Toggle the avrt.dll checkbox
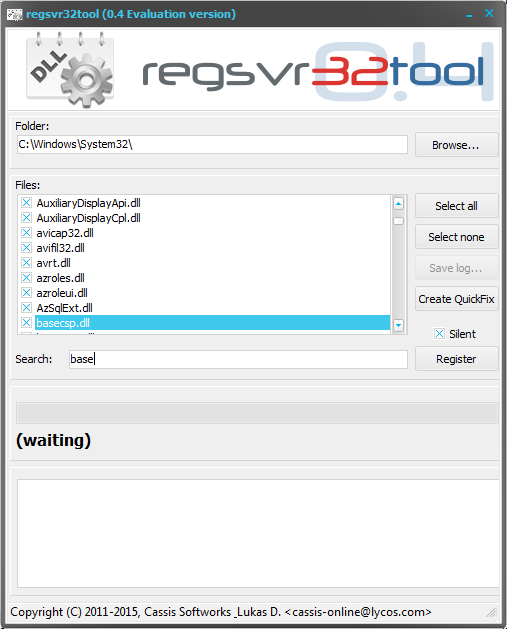This screenshot has height=629, width=507. pos(26,263)
